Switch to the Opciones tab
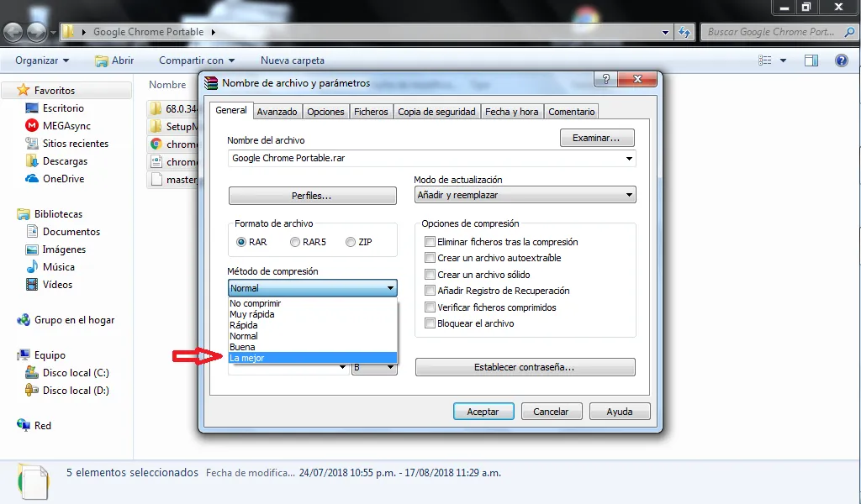 click(x=325, y=112)
